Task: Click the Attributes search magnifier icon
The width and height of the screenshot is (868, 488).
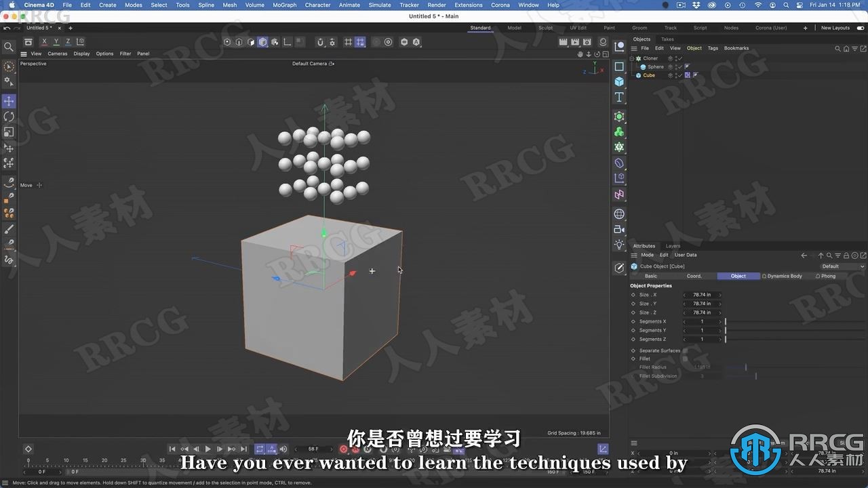Action: pos(829,256)
